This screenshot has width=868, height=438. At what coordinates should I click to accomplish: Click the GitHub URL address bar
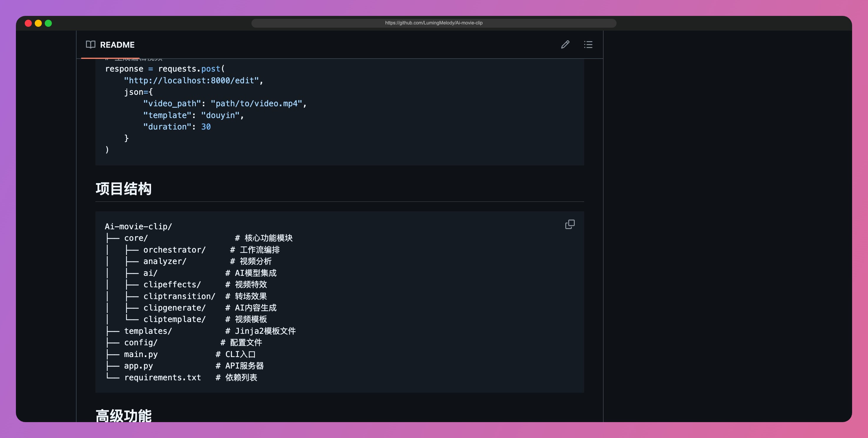point(434,23)
